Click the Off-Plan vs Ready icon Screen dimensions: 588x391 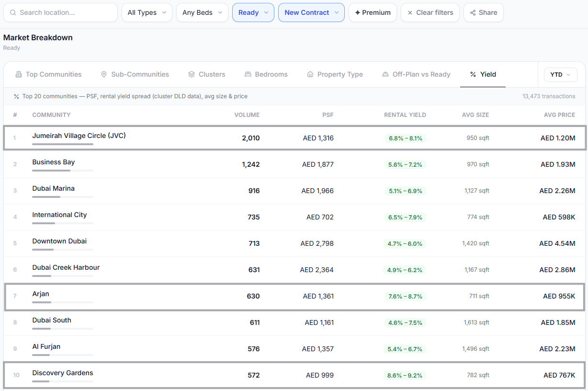point(385,74)
